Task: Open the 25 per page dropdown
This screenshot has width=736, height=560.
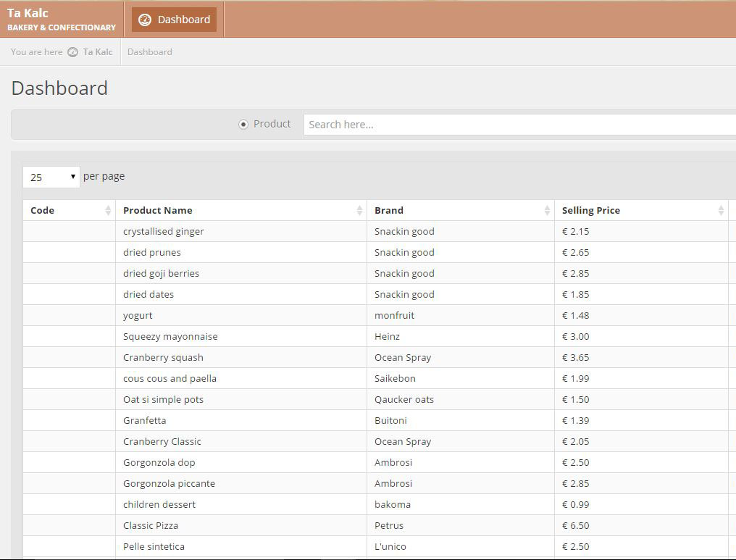Action: pos(51,177)
